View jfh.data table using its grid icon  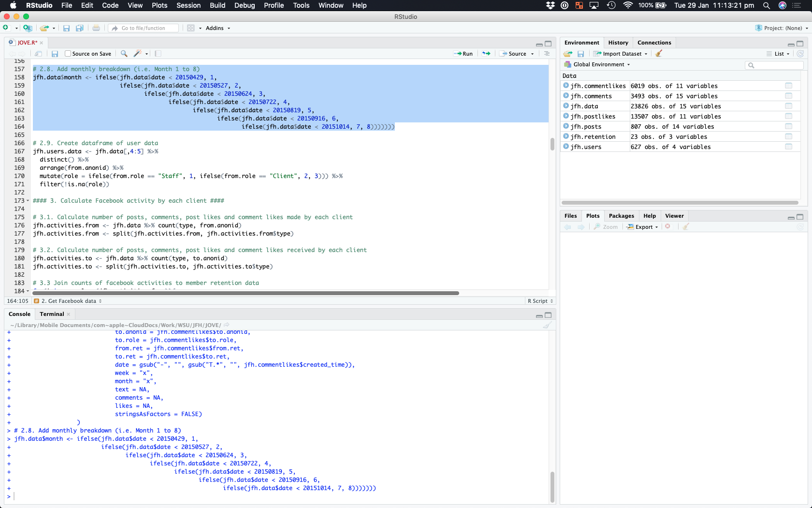788,106
